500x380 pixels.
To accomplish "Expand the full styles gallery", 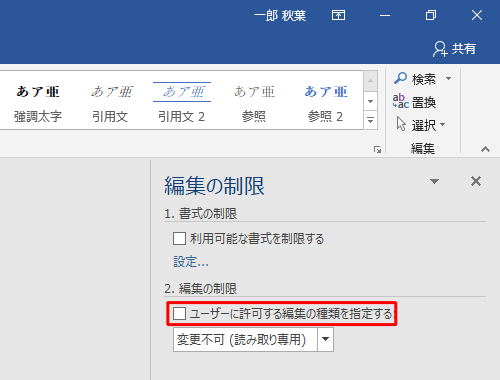I will point(370,120).
